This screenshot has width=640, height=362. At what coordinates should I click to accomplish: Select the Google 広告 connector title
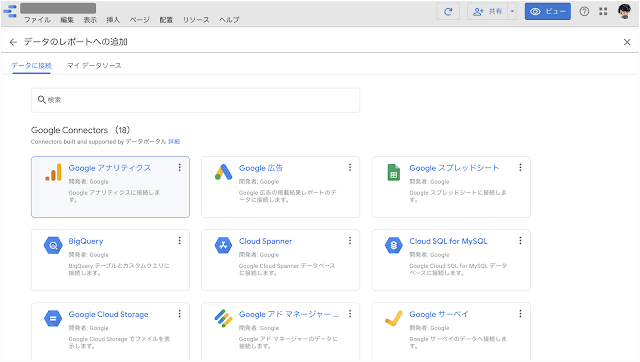coord(261,168)
